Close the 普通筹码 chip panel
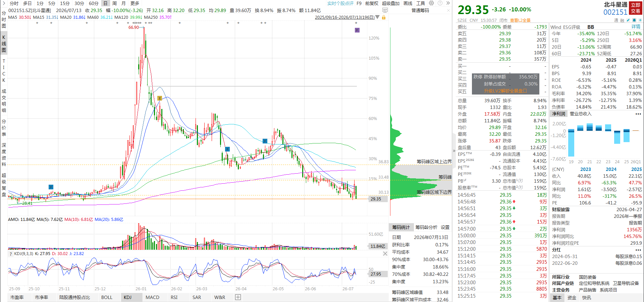Viewport: 644px width, 302px height. [x=448, y=10]
